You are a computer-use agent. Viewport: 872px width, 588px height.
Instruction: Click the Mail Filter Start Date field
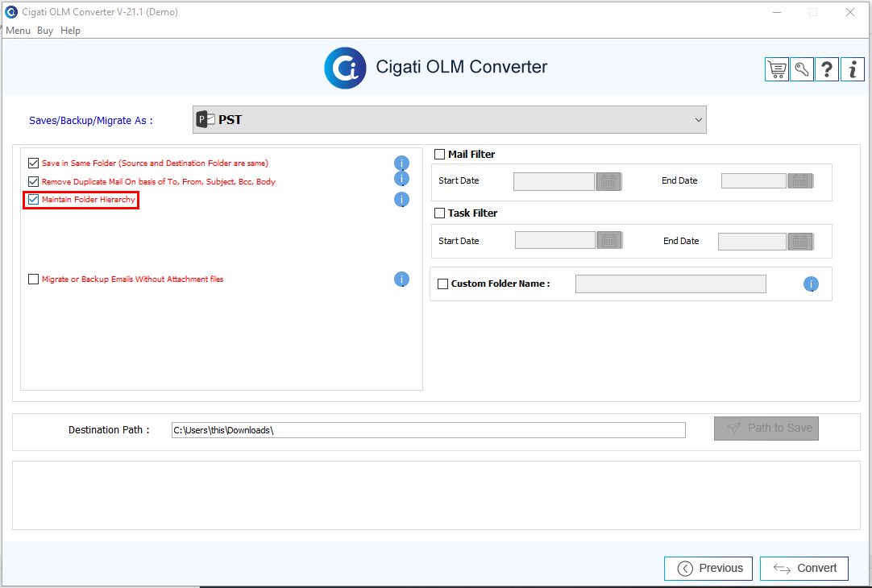554,181
